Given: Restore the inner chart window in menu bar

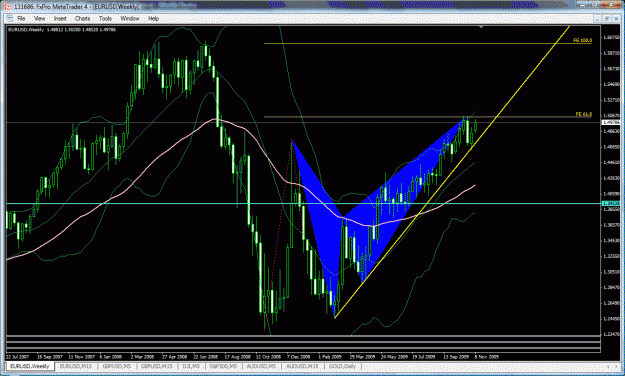Looking at the screenshot, I should [x=606, y=18].
